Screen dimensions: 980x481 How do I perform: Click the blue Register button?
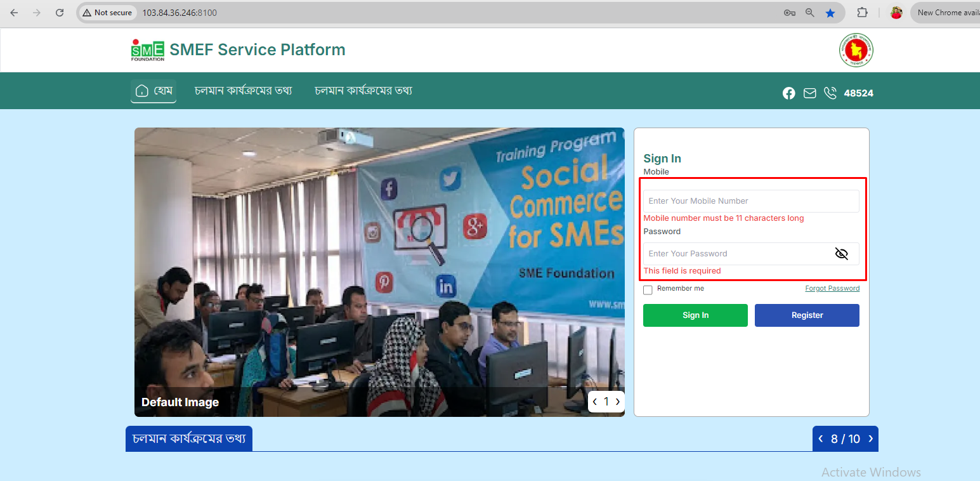(807, 315)
